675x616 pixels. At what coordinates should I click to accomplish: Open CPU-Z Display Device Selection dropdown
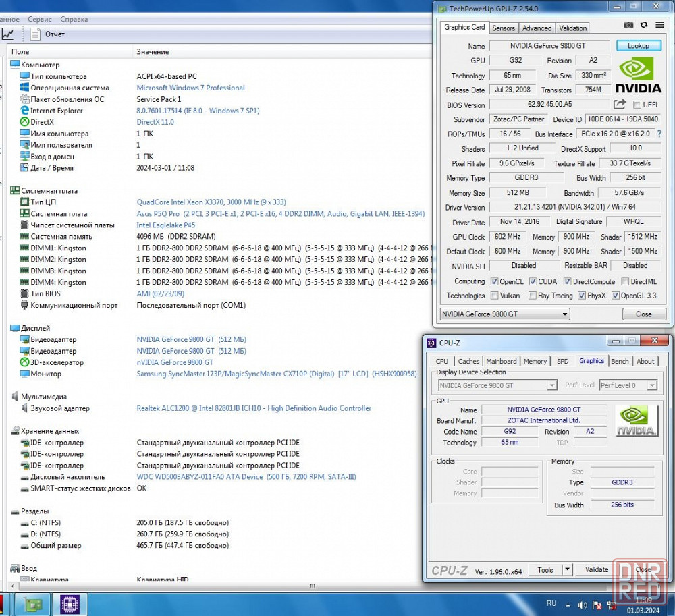(x=497, y=385)
